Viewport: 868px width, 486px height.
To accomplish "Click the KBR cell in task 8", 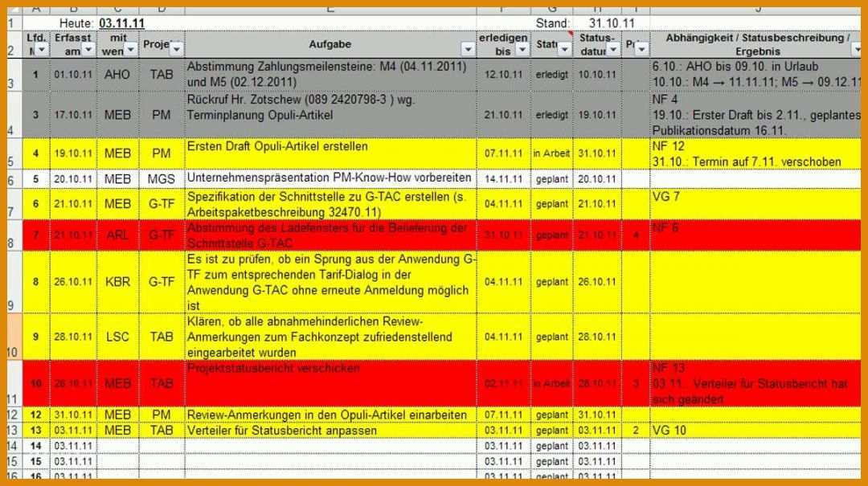I will click(x=117, y=282).
